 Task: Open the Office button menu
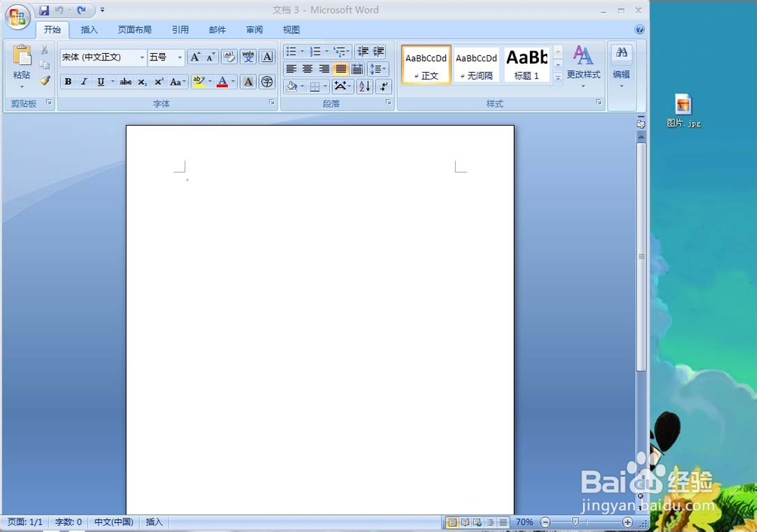17,17
